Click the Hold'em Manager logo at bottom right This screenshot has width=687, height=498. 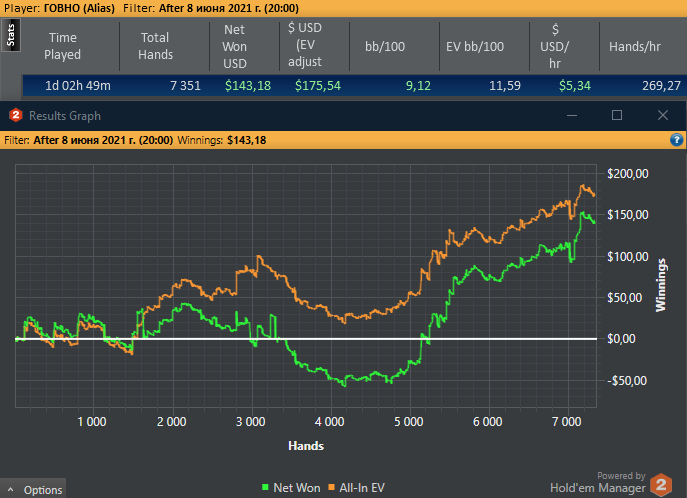tap(661, 485)
